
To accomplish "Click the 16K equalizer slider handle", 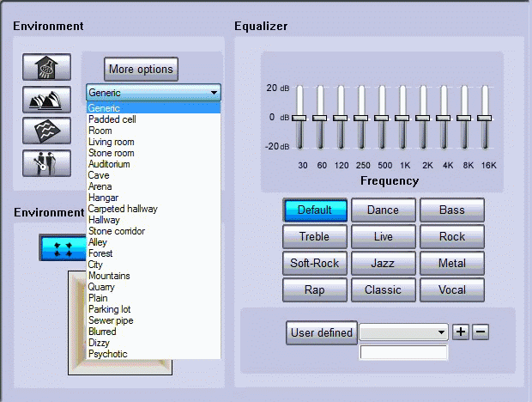I will click(x=485, y=118).
